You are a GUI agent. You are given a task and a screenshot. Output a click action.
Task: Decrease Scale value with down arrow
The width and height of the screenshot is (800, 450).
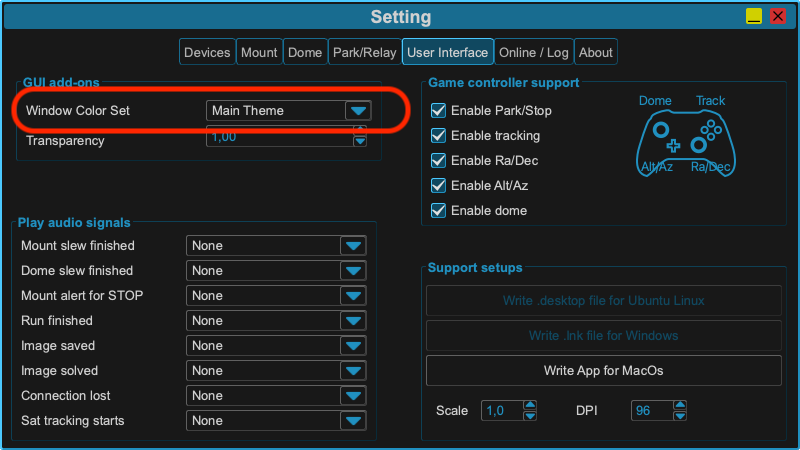click(x=530, y=416)
